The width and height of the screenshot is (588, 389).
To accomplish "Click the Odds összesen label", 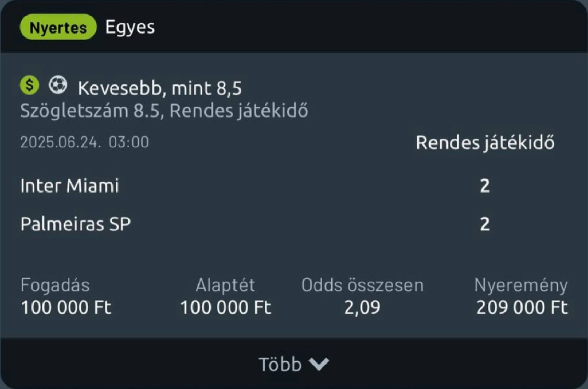I will click(x=362, y=285).
